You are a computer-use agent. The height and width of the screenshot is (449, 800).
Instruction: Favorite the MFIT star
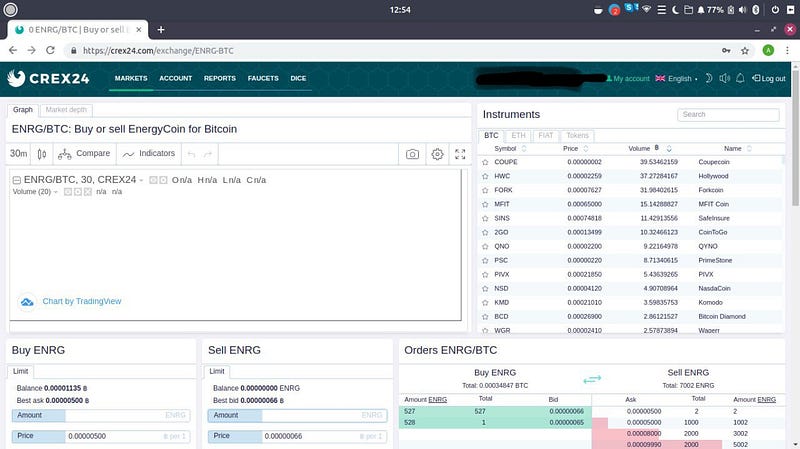[485, 204]
